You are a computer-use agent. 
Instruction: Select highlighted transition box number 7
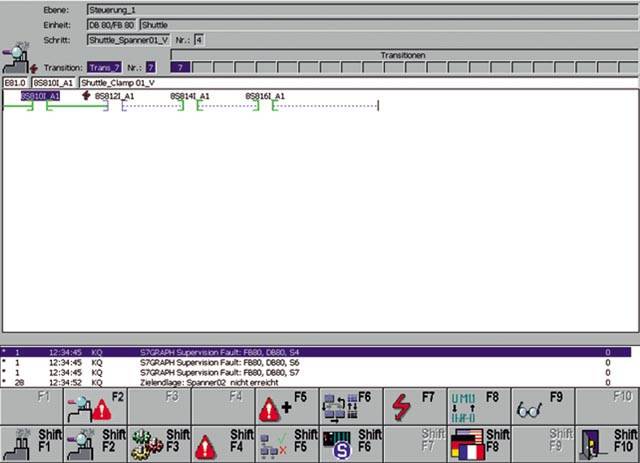179,67
